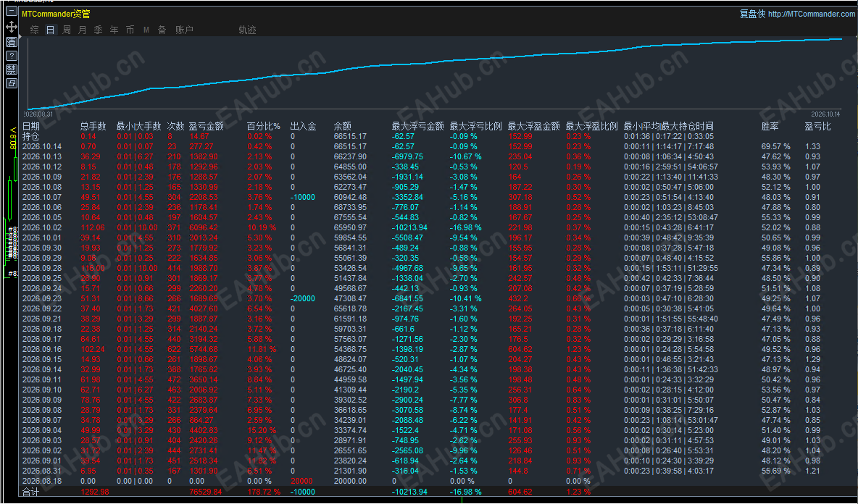Click the 76529.84 total profit value
This screenshot has height=504, width=858.
(x=206, y=492)
